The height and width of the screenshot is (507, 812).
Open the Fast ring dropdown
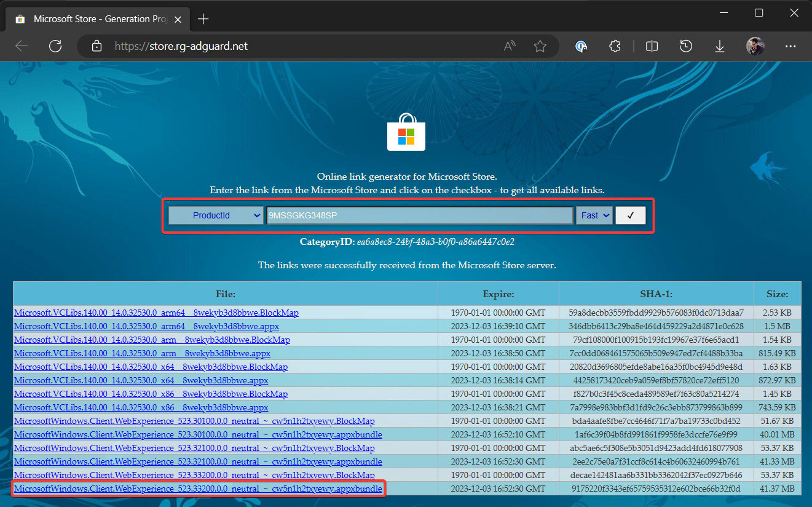tap(594, 215)
